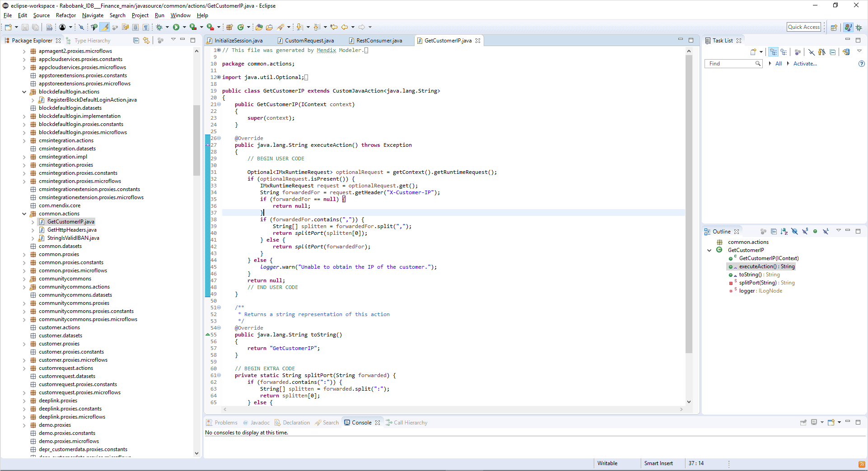Toggle Link with Editor in Package Explorer

click(x=146, y=40)
